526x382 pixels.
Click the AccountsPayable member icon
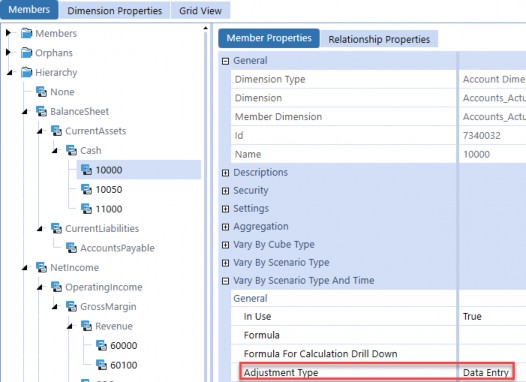coord(71,248)
